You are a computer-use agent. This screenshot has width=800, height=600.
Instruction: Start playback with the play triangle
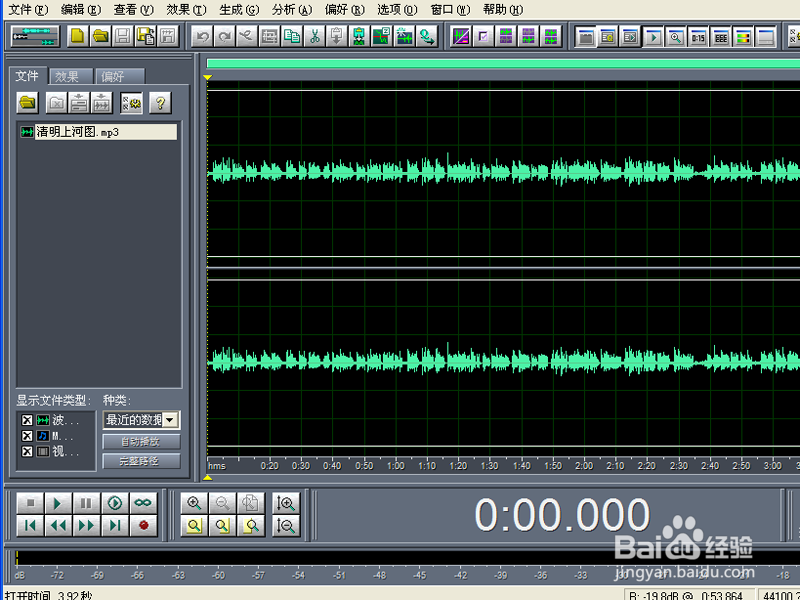pos(58,503)
